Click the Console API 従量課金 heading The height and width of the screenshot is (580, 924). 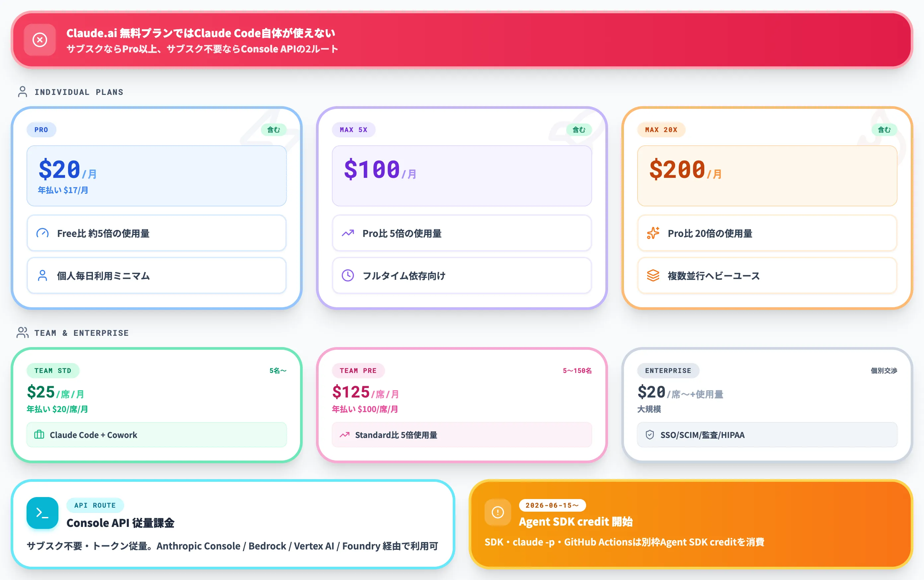point(120,523)
